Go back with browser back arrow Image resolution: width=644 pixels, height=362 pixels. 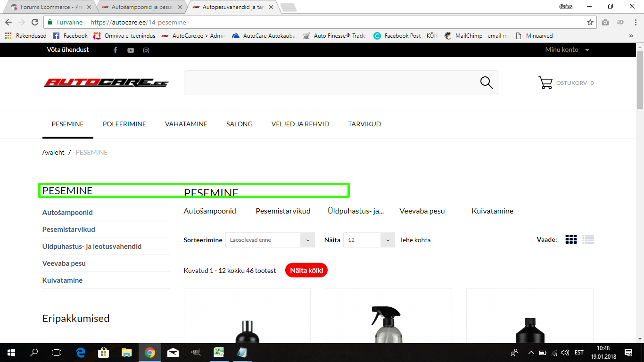[8, 22]
